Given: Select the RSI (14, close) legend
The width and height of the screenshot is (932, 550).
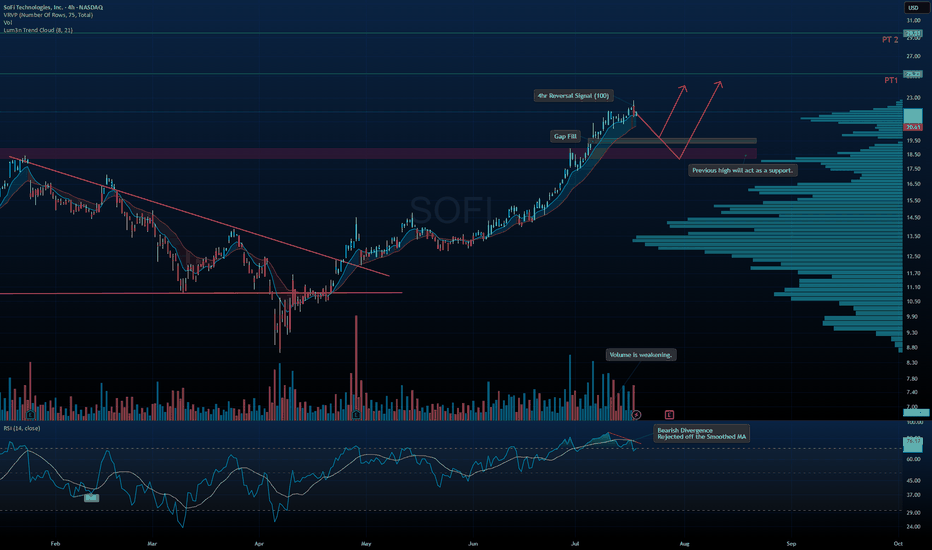Looking at the screenshot, I should 22,428.
